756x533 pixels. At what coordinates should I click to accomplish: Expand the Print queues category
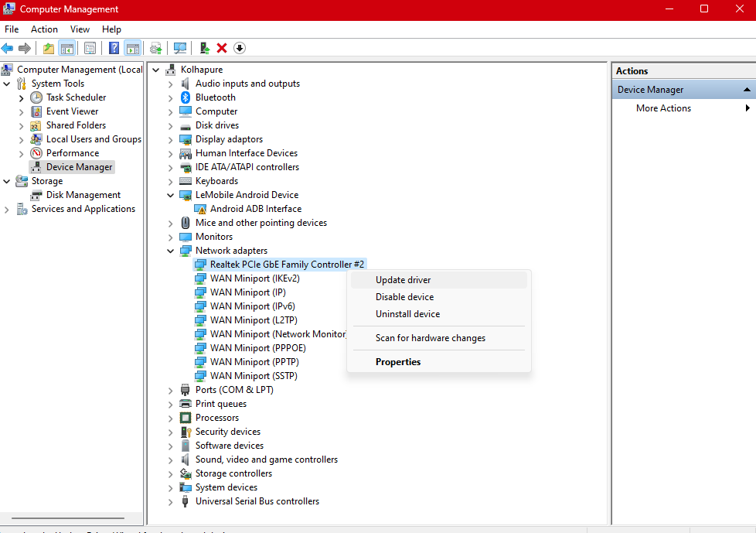pos(170,405)
